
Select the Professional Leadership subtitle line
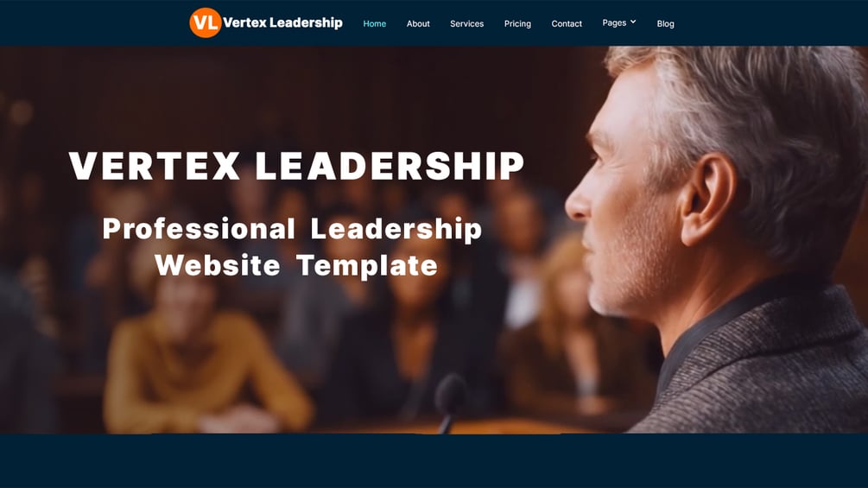pyautogui.click(x=292, y=229)
